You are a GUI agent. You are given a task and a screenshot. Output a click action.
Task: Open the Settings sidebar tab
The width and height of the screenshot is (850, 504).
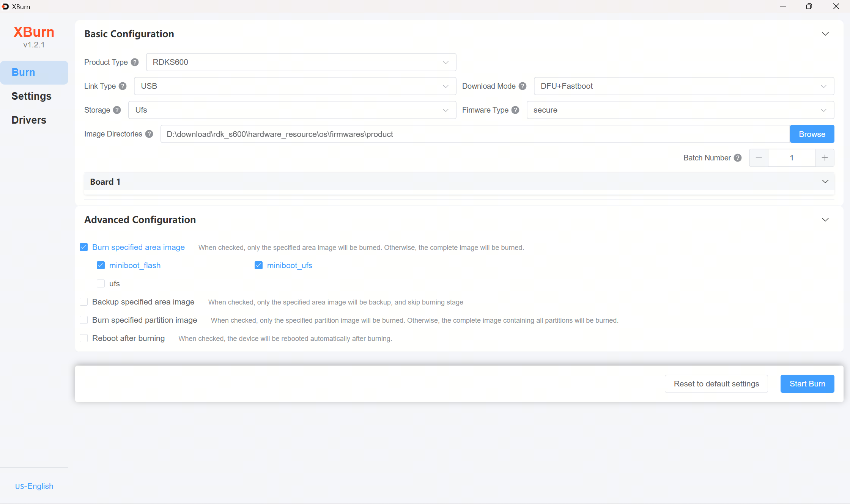[x=34, y=96]
